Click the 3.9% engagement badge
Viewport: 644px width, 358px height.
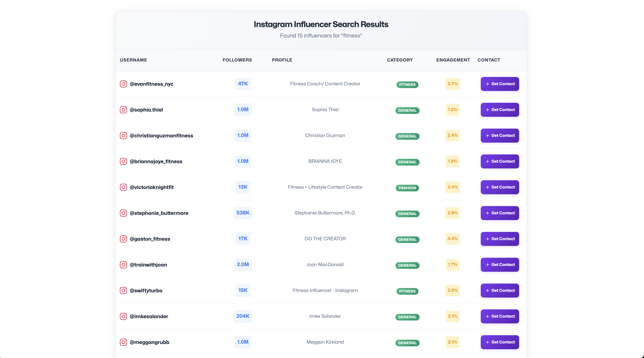click(x=452, y=291)
